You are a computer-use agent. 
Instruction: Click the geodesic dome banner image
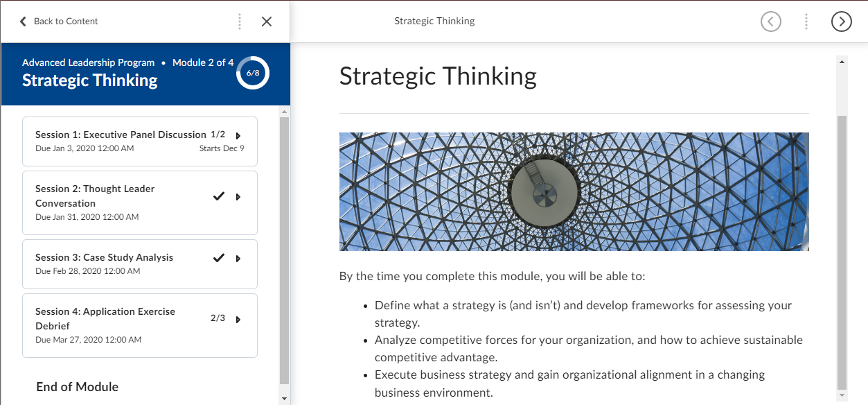click(x=574, y=191)
